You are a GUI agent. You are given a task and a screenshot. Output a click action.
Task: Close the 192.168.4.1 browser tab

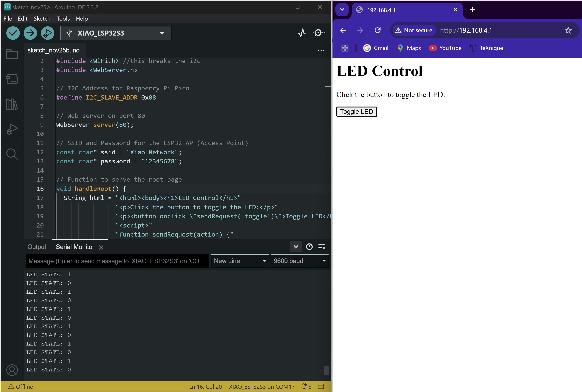tap(455, 10)
